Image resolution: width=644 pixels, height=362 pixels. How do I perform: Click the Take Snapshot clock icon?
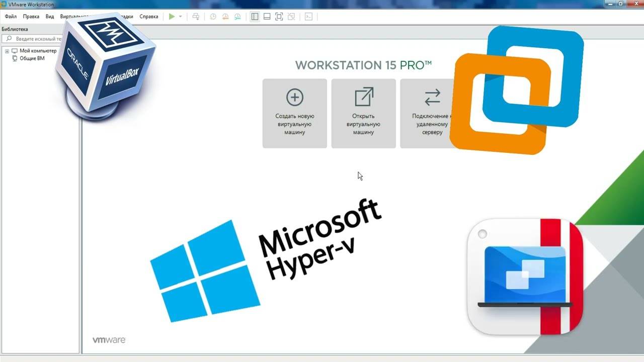[x=213, y=17]
